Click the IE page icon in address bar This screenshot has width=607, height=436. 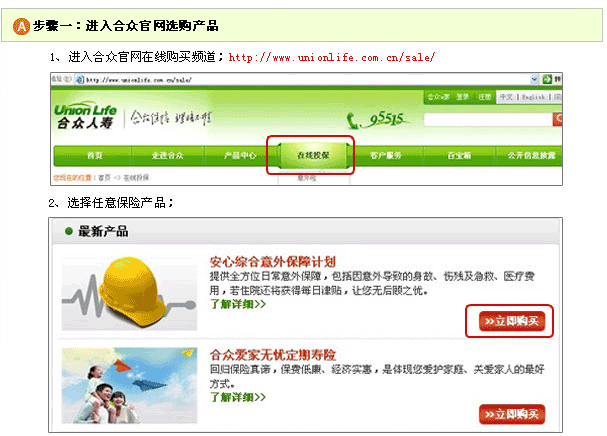(80, 80)
